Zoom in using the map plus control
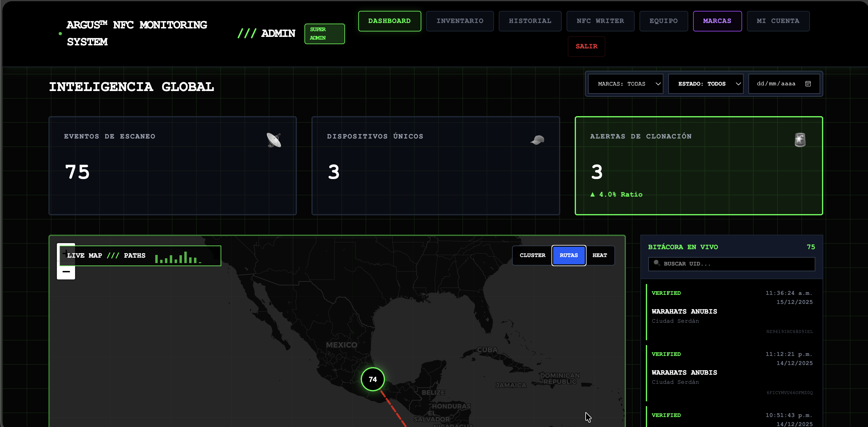The height and width of the screenshot is (427, 868). [66, 254]
